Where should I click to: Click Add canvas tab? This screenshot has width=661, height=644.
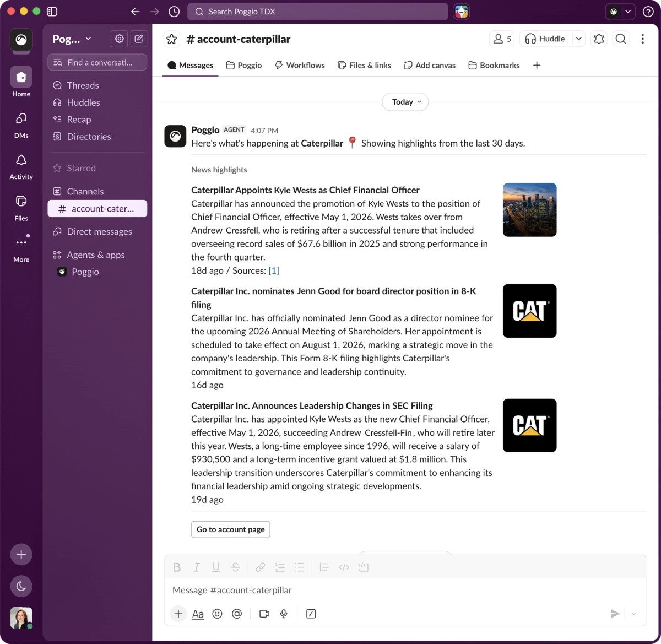430,65
